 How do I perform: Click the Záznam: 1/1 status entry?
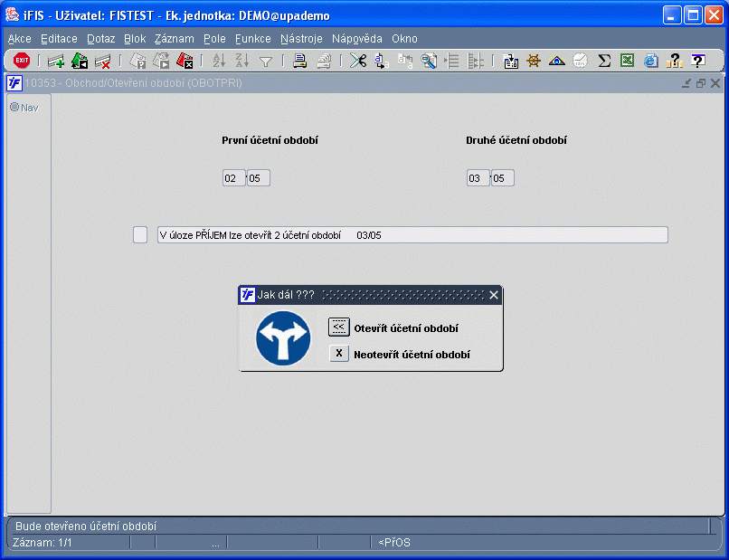pos(43,542)
